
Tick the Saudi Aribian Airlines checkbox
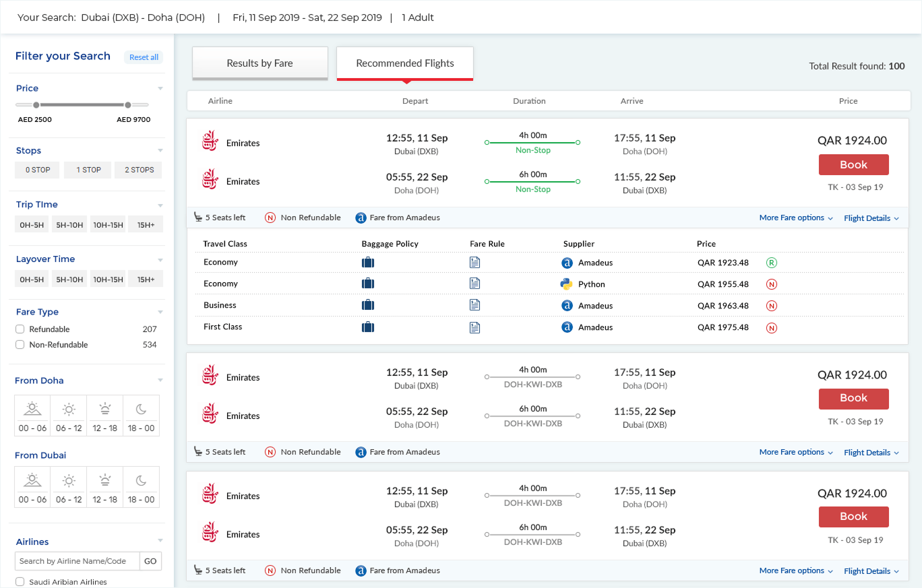click(20, 582)
